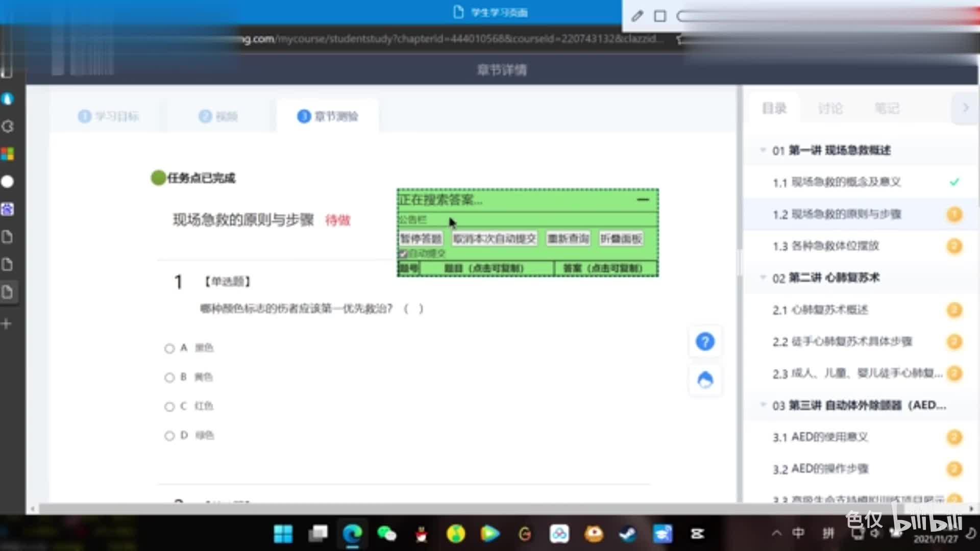Screen dimensions: 980x551
Task: Open WeChat from the taskbar
Action: pos(386,534)
